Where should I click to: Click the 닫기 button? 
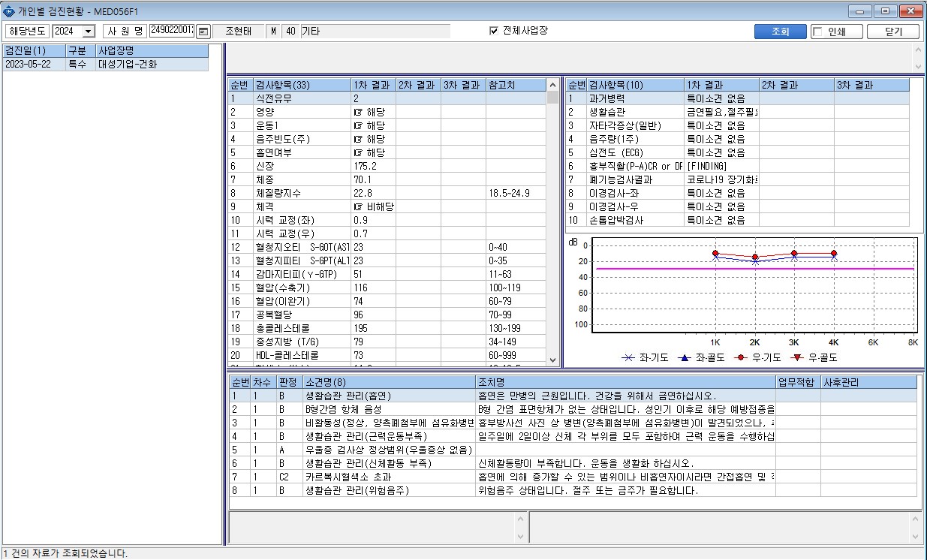(x=893, y=32)
